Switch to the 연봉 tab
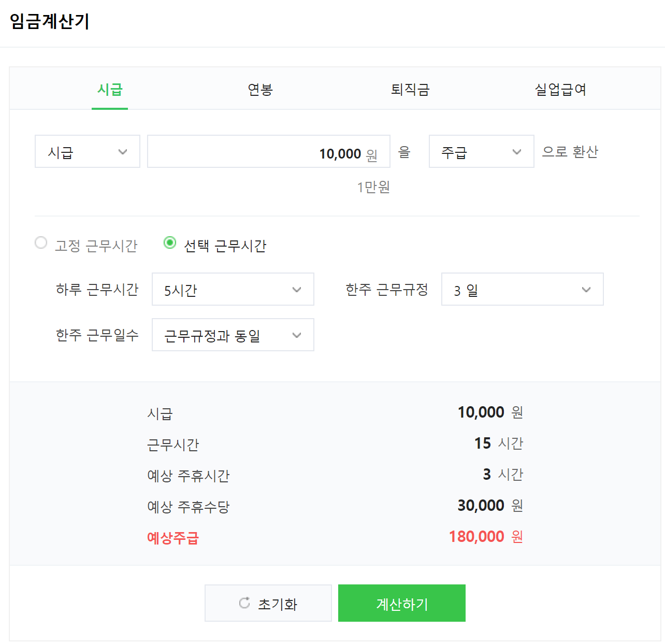This screenshot has width=665, height=644. (x=260, y=89)
